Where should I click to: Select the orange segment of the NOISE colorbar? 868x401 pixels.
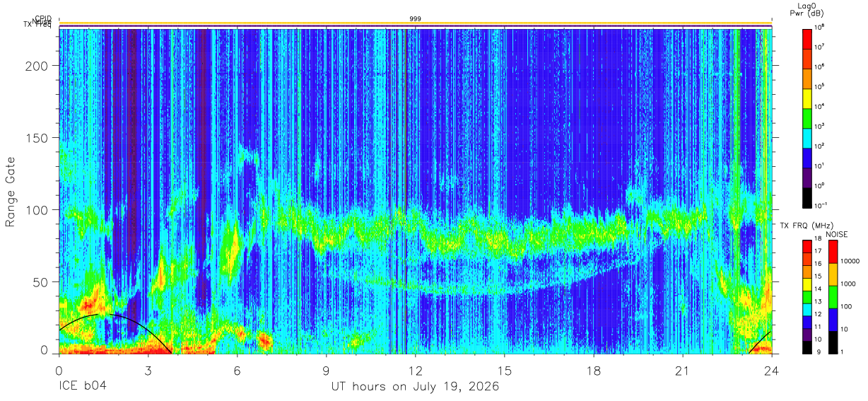pyautogui.click(x=832, y=274)
